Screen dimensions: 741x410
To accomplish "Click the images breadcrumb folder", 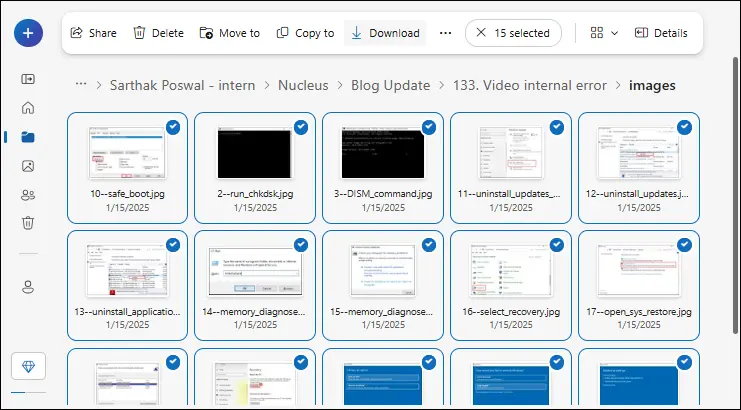I will click(x=652, y=85).
